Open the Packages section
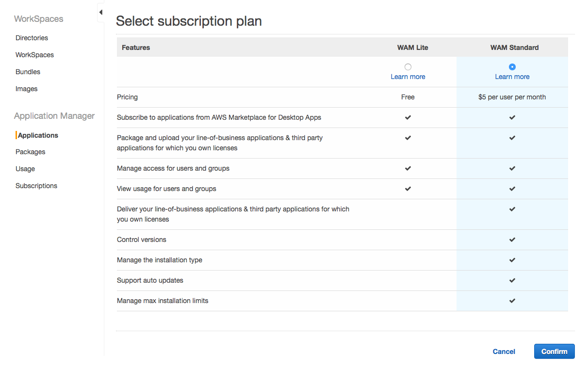This screenshot has height=369, width=588. pos(30,151)
